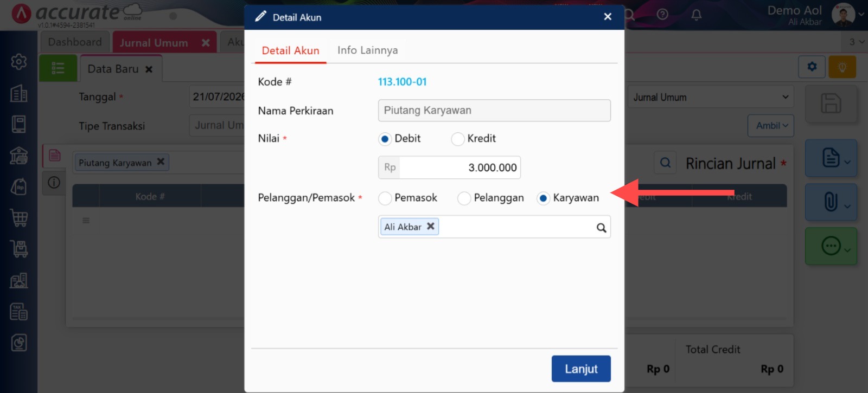868x393 pixels.
Task: Switch to the Detail Akun tab
Action: (x=290, y=50)
